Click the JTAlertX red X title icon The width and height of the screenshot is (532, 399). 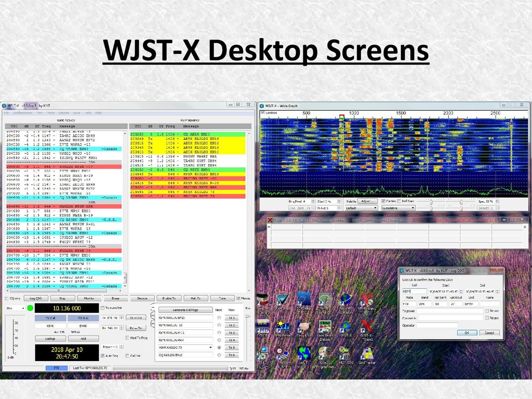[x=270, y=220]
